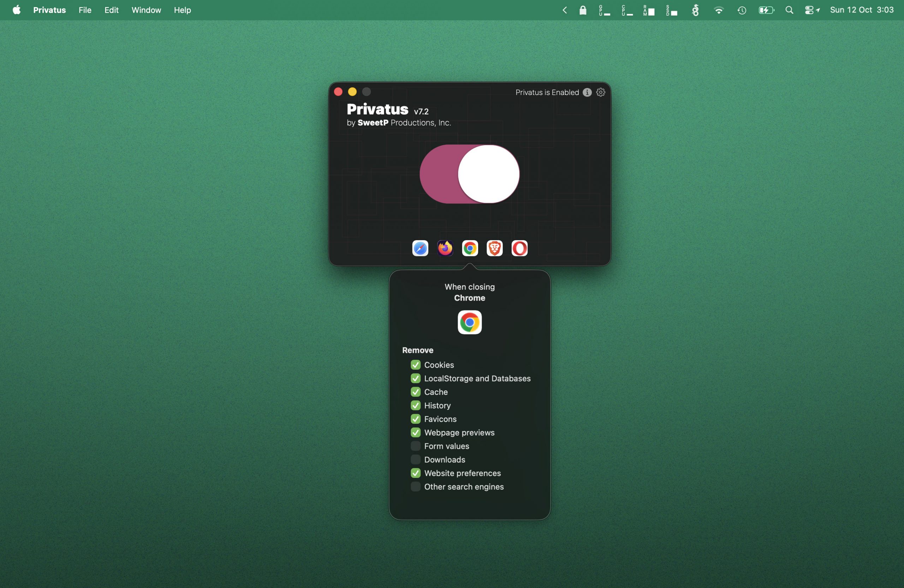Open the Window menu
Viewport: 904px width, 588px height.
[x=146, y=10]
